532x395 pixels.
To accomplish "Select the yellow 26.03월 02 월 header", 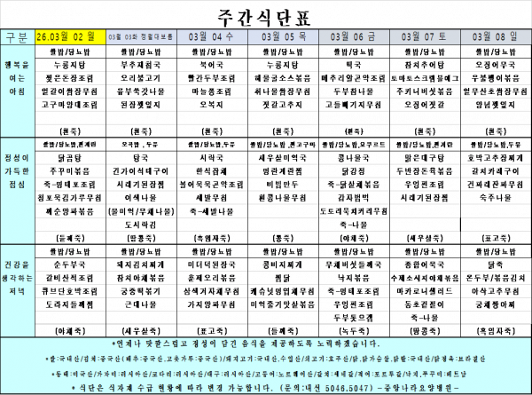I will pos(71,37).
